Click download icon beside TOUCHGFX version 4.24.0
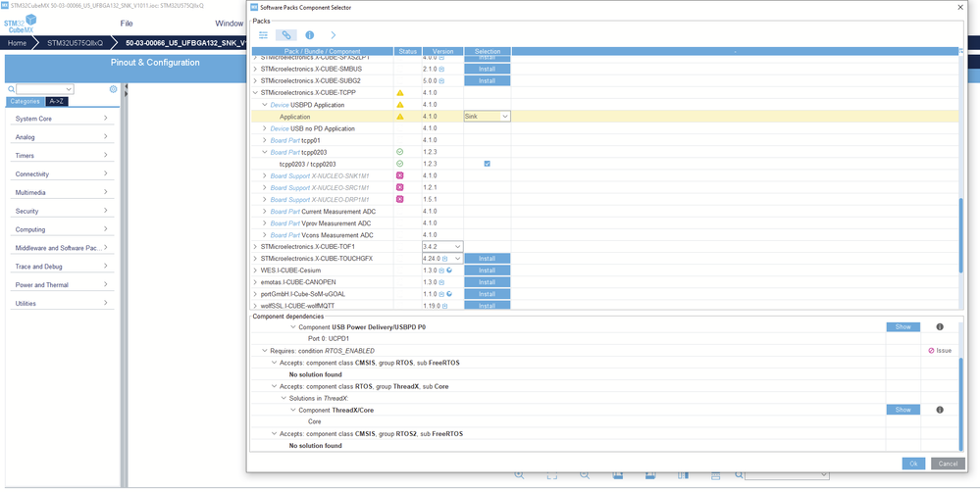Image resolution: width=980 pixels, height=492 pixels. [445, 259]
